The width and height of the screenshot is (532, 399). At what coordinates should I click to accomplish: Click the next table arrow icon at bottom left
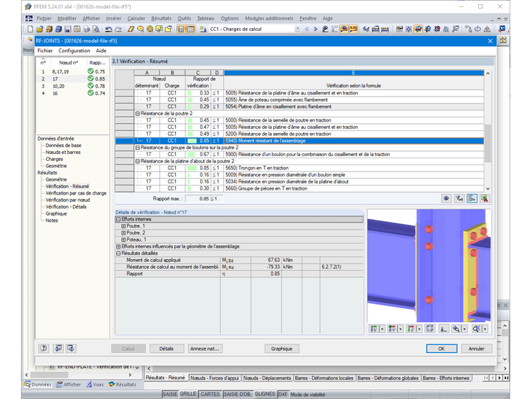click(71, 348)
